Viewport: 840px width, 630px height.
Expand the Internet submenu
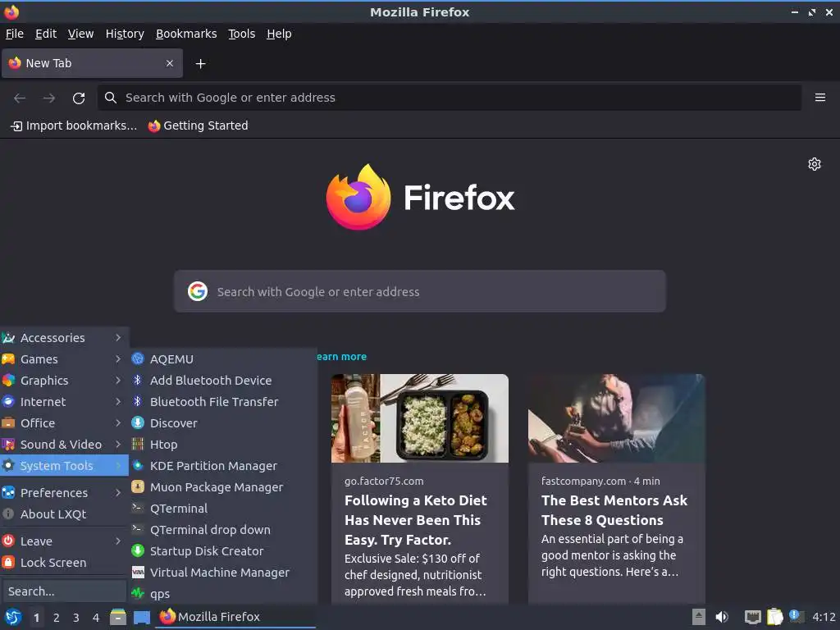click(64, 402)
